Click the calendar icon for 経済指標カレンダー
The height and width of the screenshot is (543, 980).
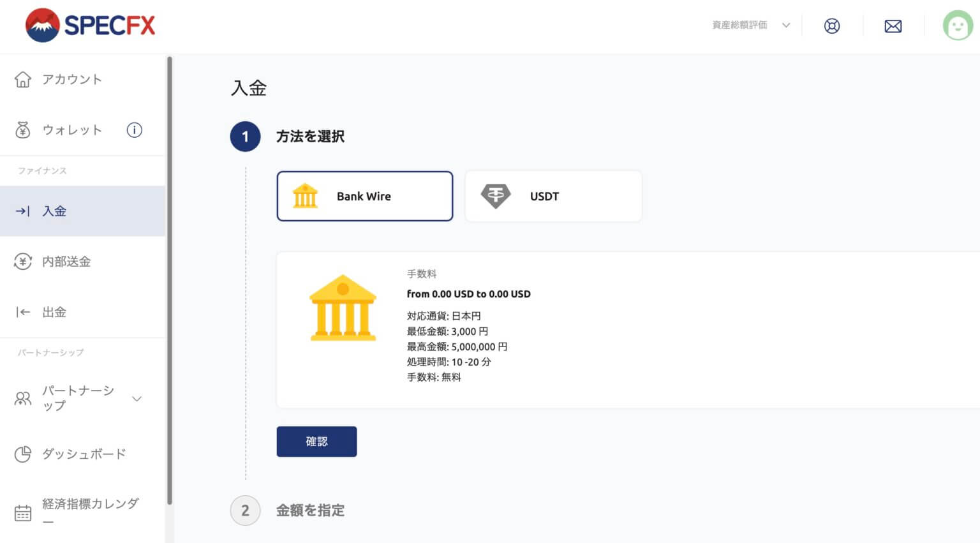23,512
